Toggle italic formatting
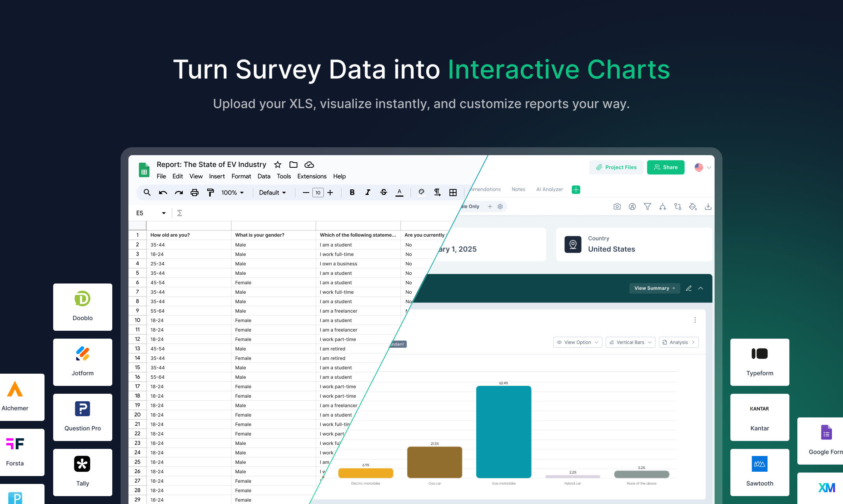 coord(368,193)
